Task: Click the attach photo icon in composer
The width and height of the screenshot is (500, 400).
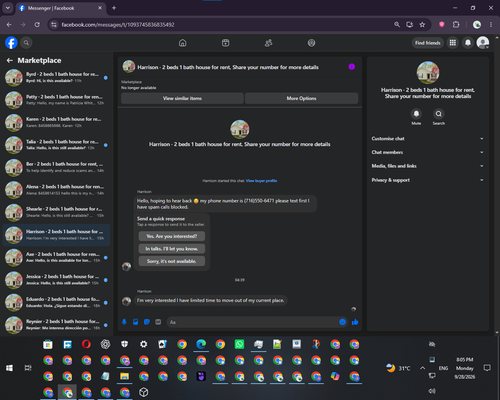Action: [136, 322]
